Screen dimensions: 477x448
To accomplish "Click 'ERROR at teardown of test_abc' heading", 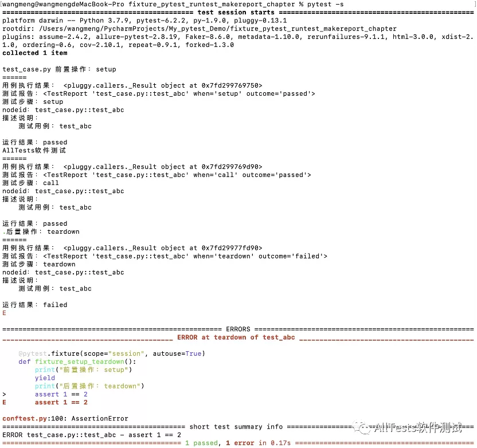I will tap(236, 337).
